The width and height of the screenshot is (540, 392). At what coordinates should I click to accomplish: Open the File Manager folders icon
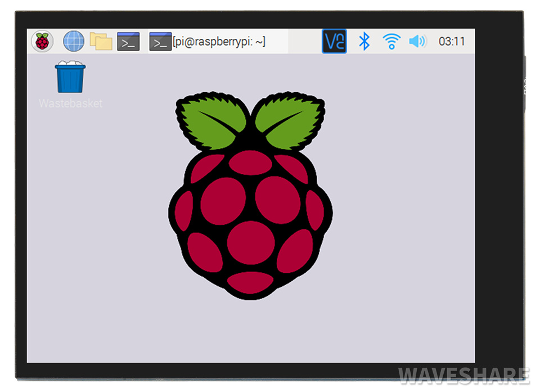[x=101, y=41]
